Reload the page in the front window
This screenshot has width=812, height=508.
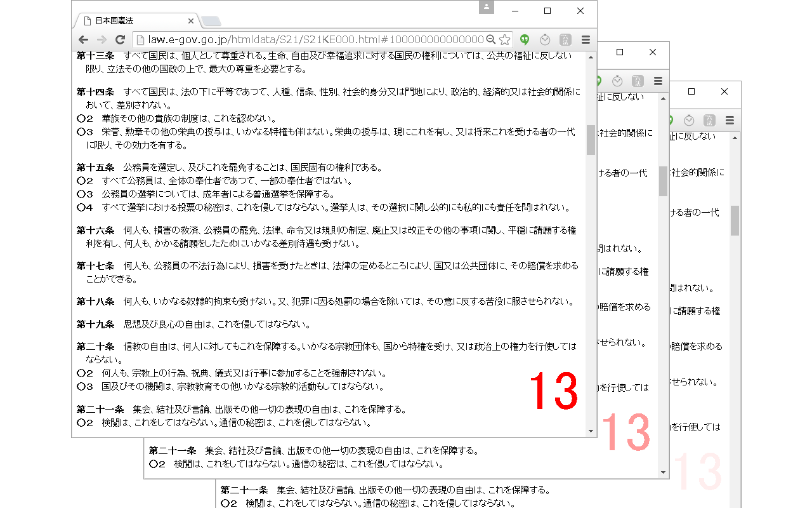[x=120, y=39]
